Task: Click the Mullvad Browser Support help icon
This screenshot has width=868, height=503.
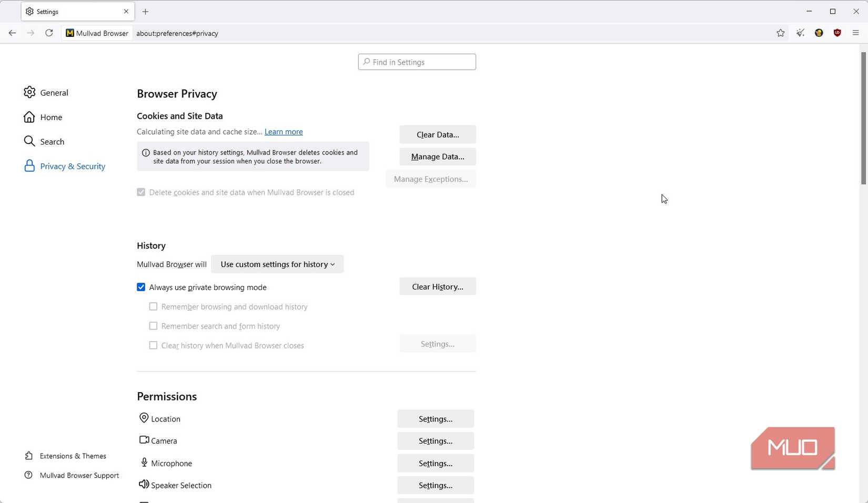Action: click(x=29, y=475)
